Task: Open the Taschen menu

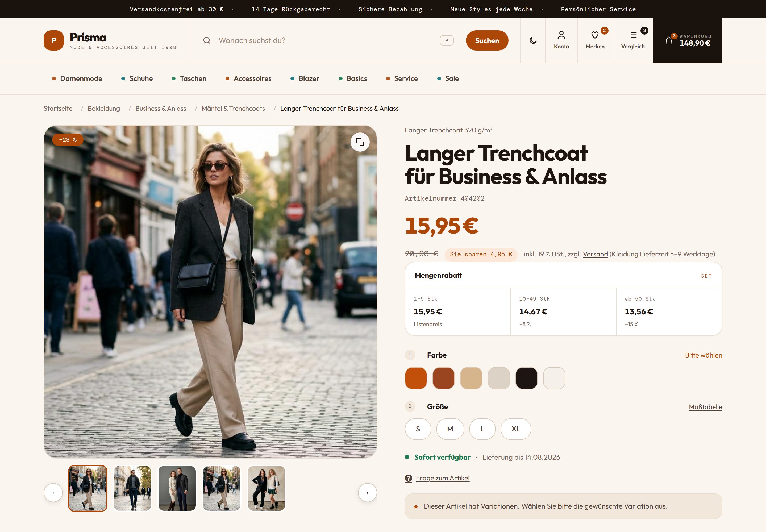Action: 189,78
